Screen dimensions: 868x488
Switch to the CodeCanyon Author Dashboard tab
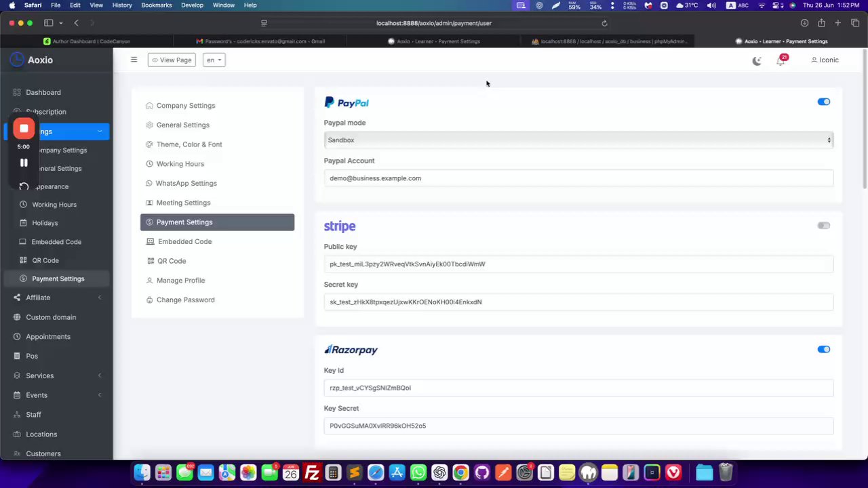click(87, 41)
